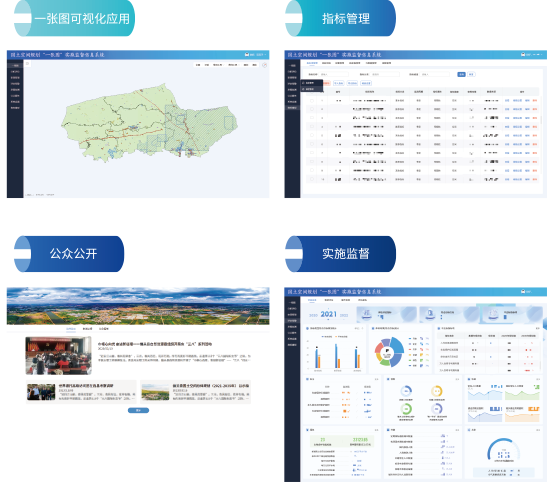Open the user account dropdown in the map header
The image size is (547, 482).
(258, 55)
